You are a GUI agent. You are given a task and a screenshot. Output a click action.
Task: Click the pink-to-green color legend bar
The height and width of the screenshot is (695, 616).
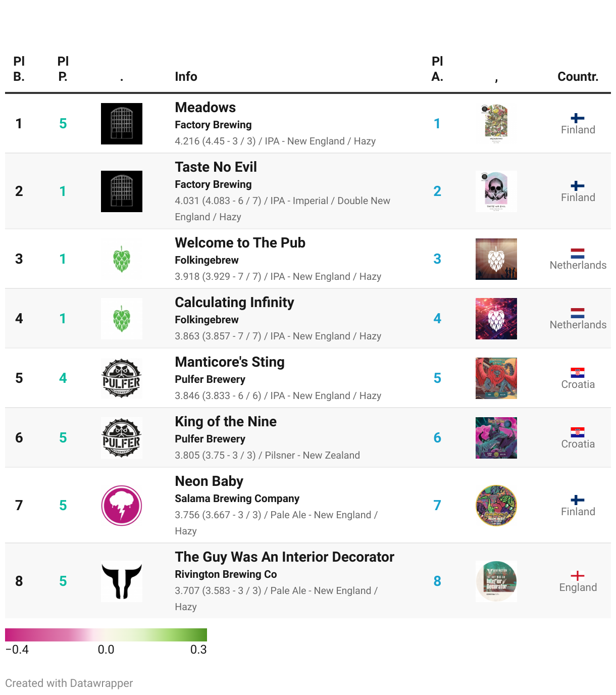click(x=106, y=635)
